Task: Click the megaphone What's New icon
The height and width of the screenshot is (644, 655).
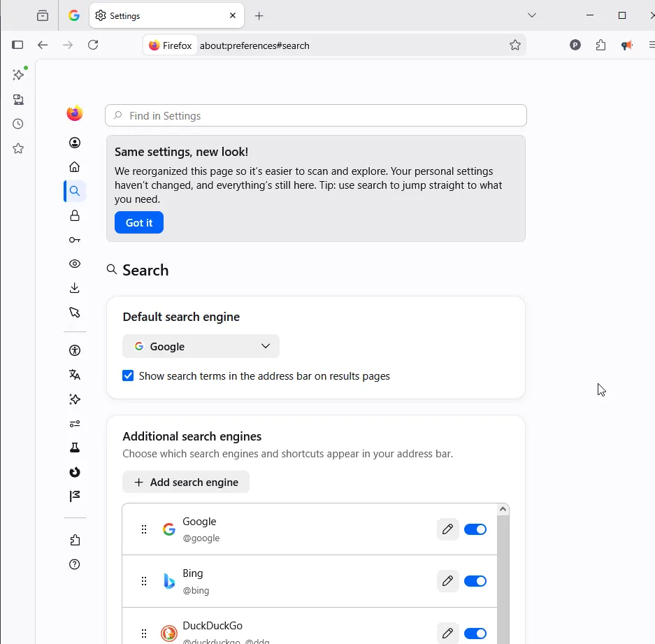Action: pyautogui.click(x=626, y=45)
